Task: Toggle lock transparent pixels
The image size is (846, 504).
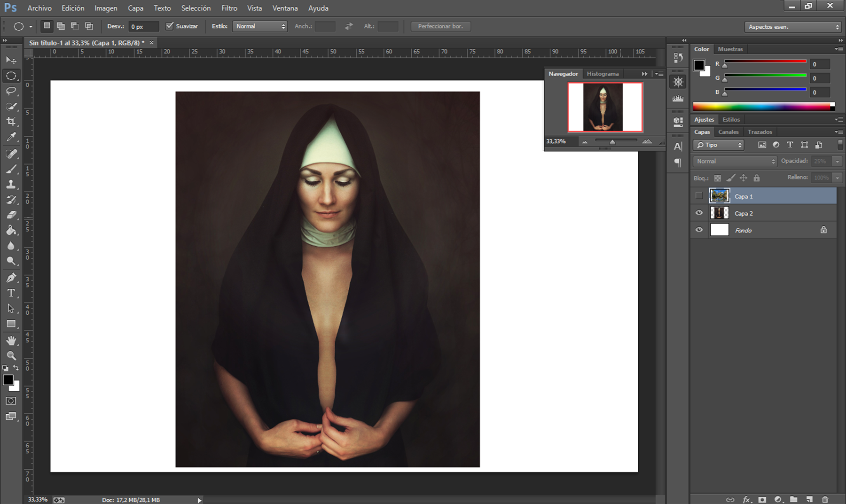Action: (718, 178)
